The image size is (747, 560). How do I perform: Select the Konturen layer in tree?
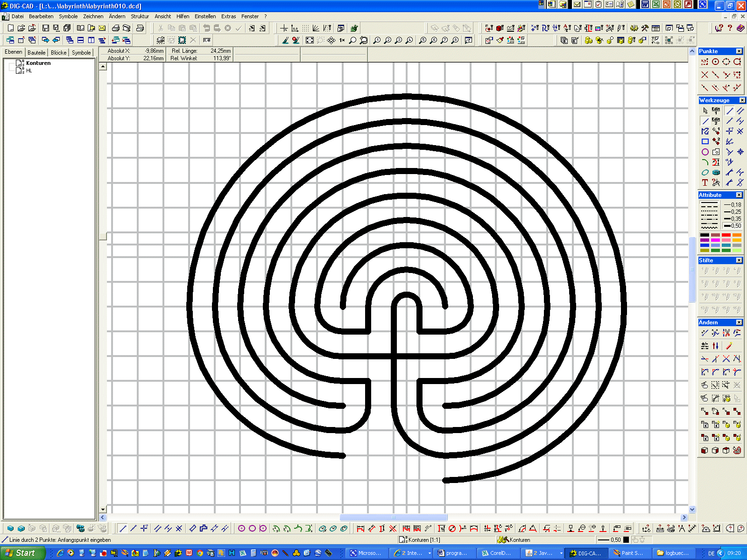tap(38, 63)
